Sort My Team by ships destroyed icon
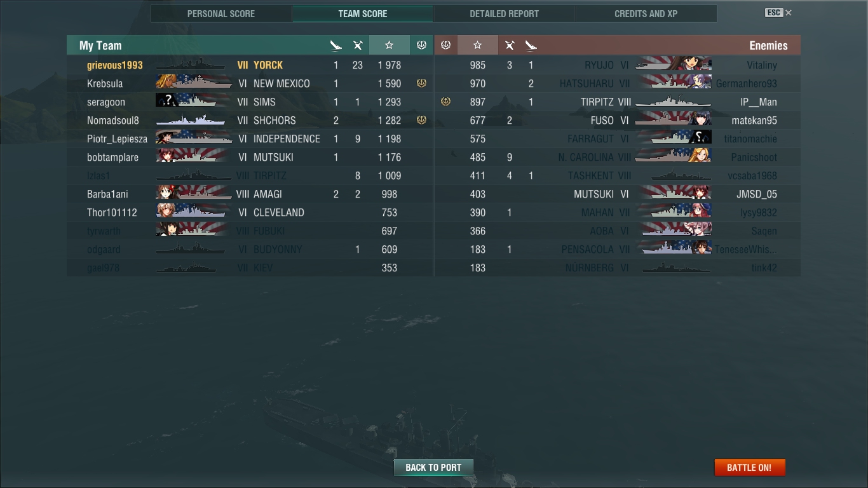 click(336, 45)
